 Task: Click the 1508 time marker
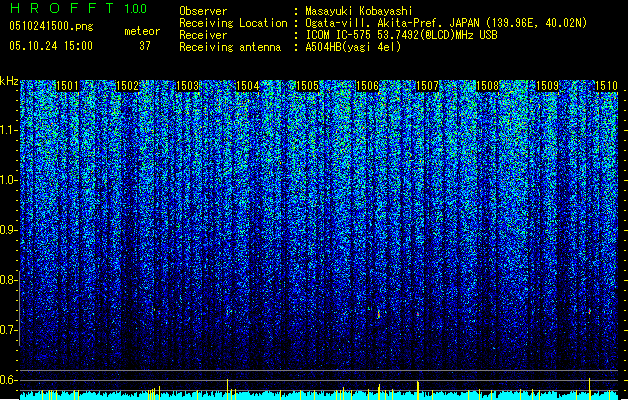point(487,86)
